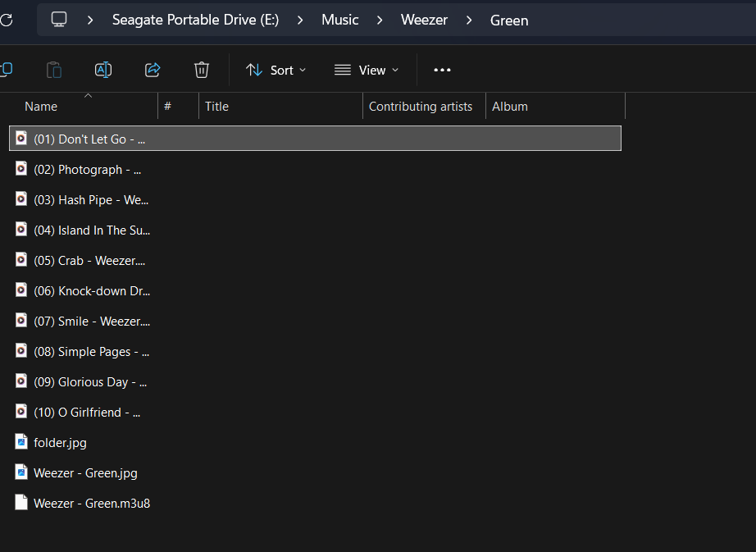Click the Album column header
Screen dimensions: 756x552
click(x=510, y=107)
